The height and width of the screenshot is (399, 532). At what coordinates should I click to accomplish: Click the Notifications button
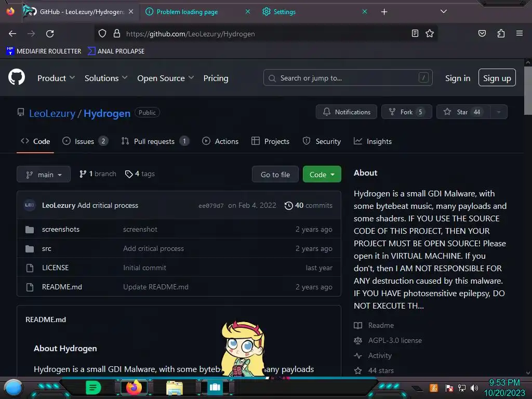pos(347,112)
